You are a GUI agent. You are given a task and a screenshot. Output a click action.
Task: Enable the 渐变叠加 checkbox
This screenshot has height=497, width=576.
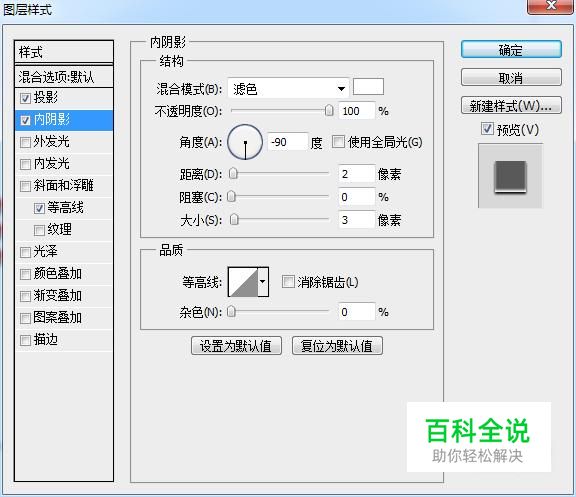click(25, 296)
